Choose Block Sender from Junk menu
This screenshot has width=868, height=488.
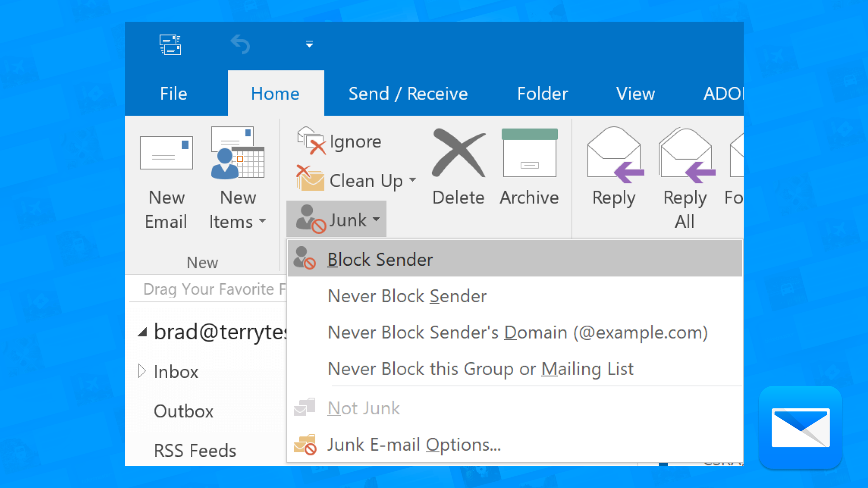pyautogui.click(x=515, y=259)
